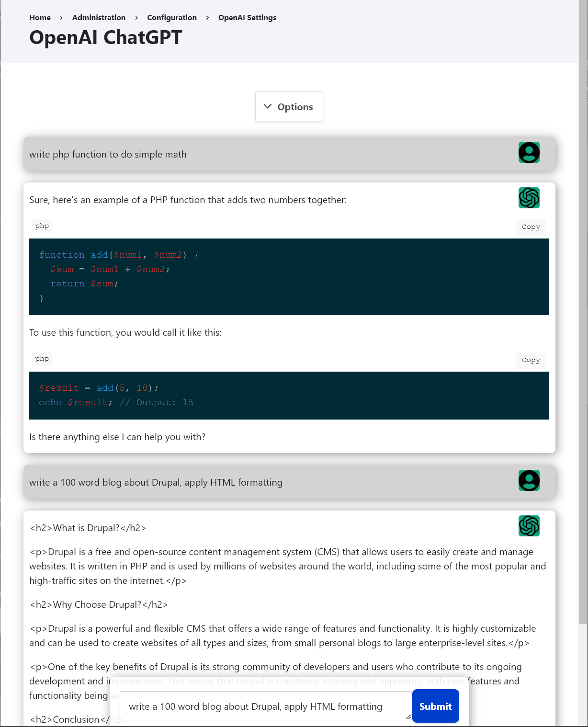The height and width of the screenshot is (727, 588).
Task: Open the Configuration breadcrumb link
Action: (x=172, y=17)
